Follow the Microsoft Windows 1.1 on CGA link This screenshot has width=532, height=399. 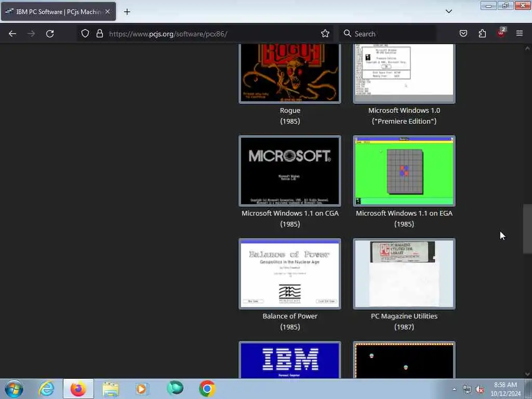(290, 219)
